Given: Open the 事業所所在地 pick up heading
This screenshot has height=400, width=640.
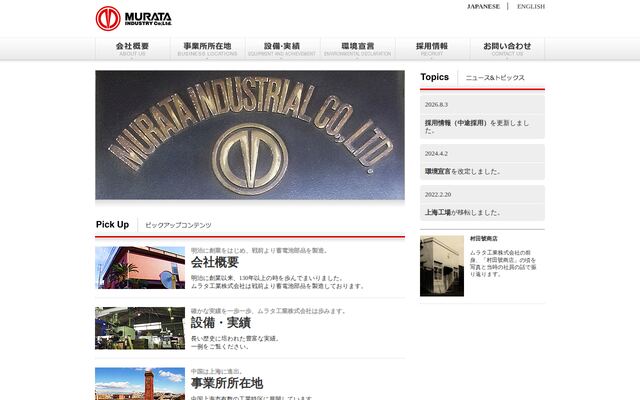Looking at the screenshot, I should point(227,383).
